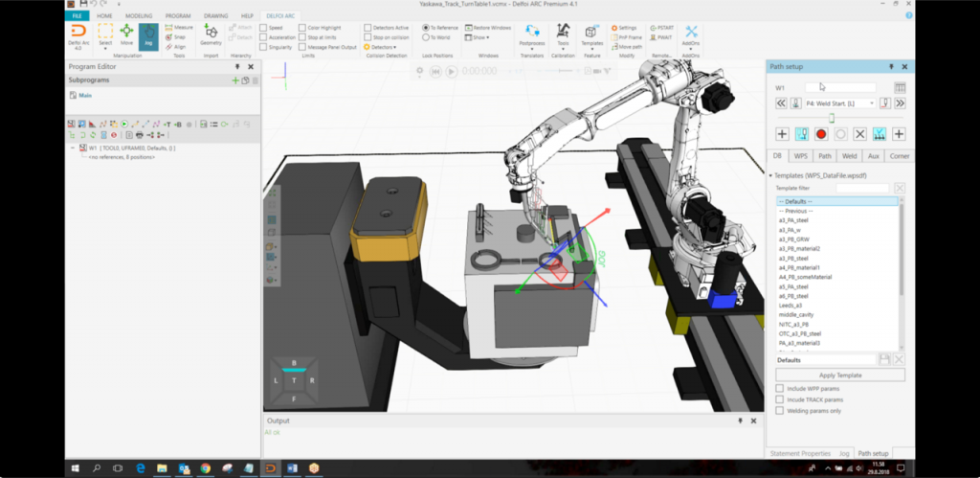
Task: Click the simulation play button in viewport
Action: point(452,72)
